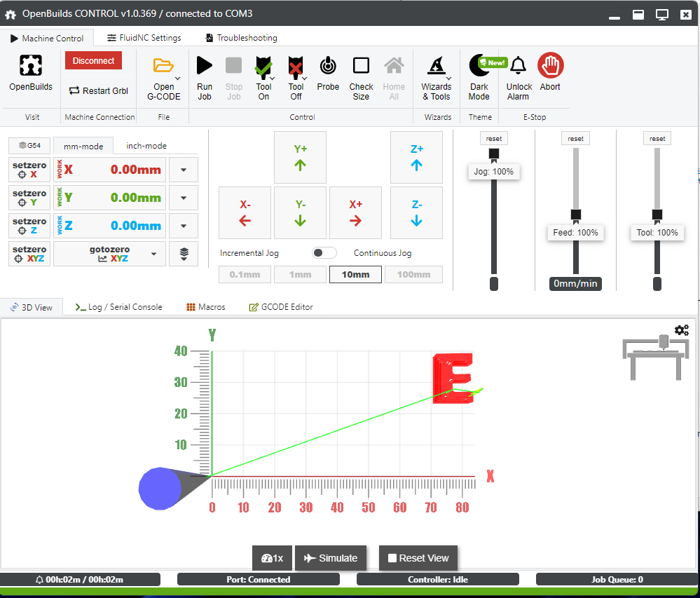Switch units to mm-mode

point(83,146)
